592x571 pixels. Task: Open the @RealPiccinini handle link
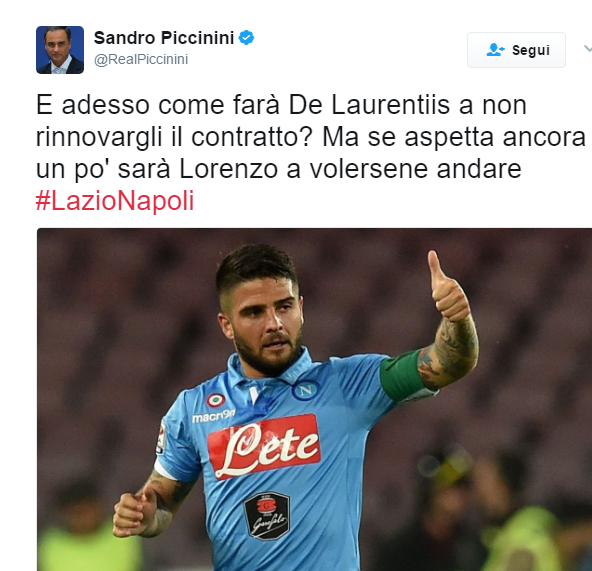[141, 59]
